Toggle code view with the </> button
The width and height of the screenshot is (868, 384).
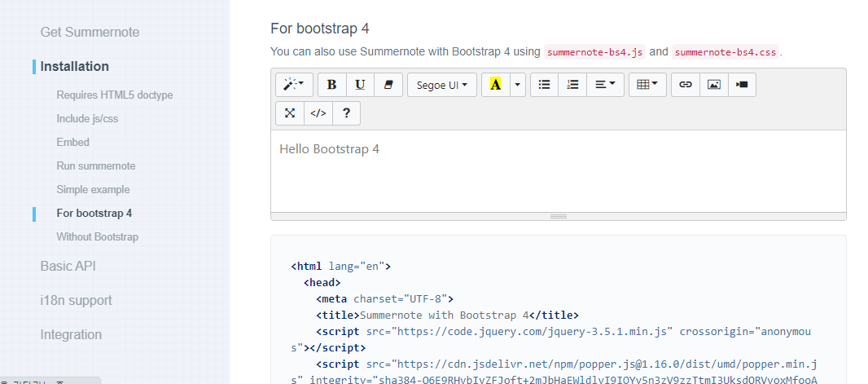pyautogui.click(x=318, y=113)
